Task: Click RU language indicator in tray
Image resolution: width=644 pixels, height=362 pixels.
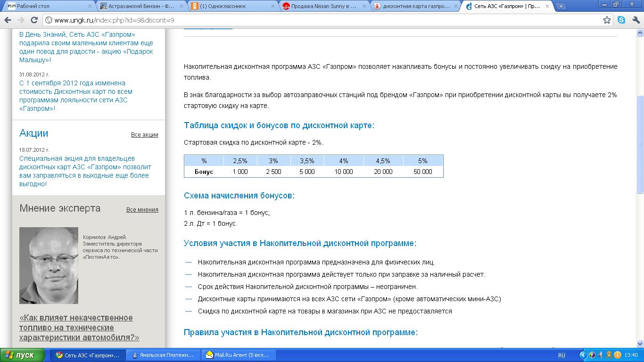Action: (x=561, y=355)
